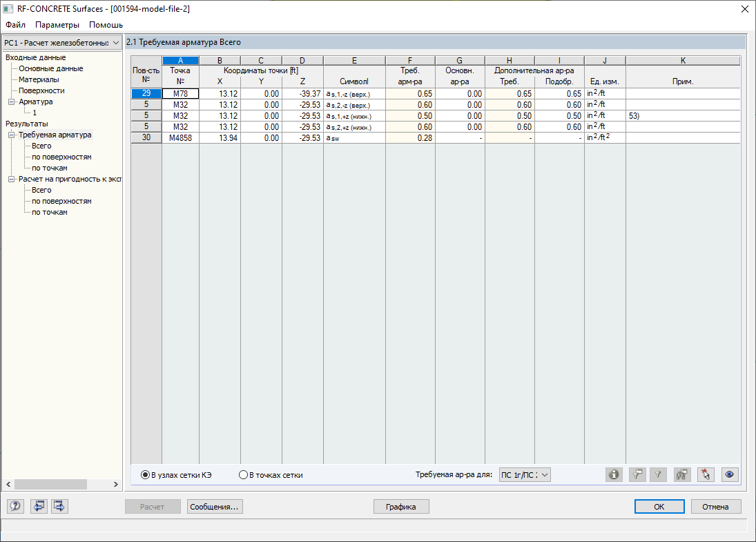Click the 'Результаты' tree heading

coord(26,124)
